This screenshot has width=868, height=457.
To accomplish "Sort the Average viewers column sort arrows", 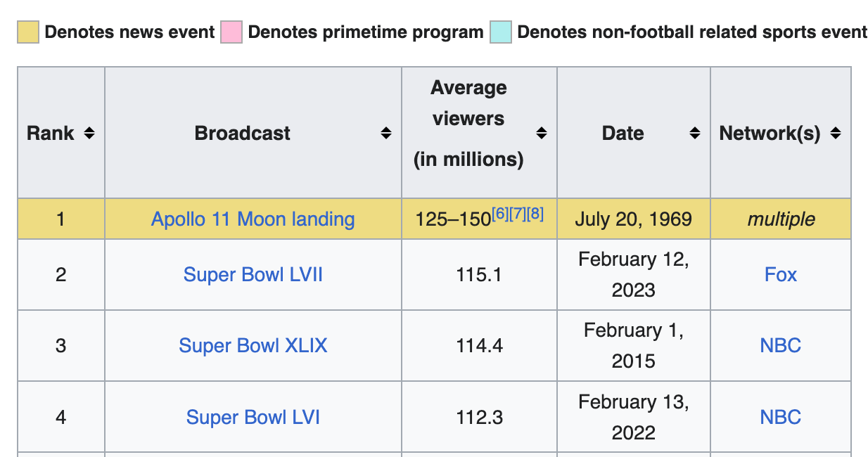I will (541, 133).
